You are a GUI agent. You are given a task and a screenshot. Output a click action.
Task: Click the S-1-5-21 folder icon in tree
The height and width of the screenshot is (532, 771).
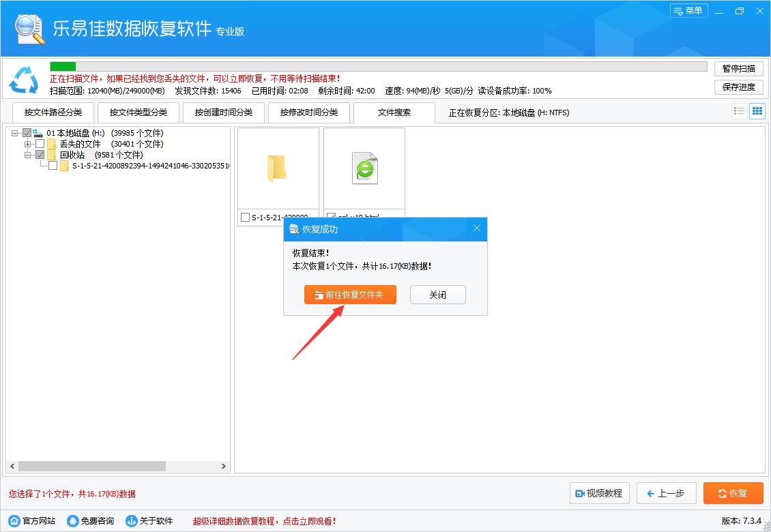[64, 166]
